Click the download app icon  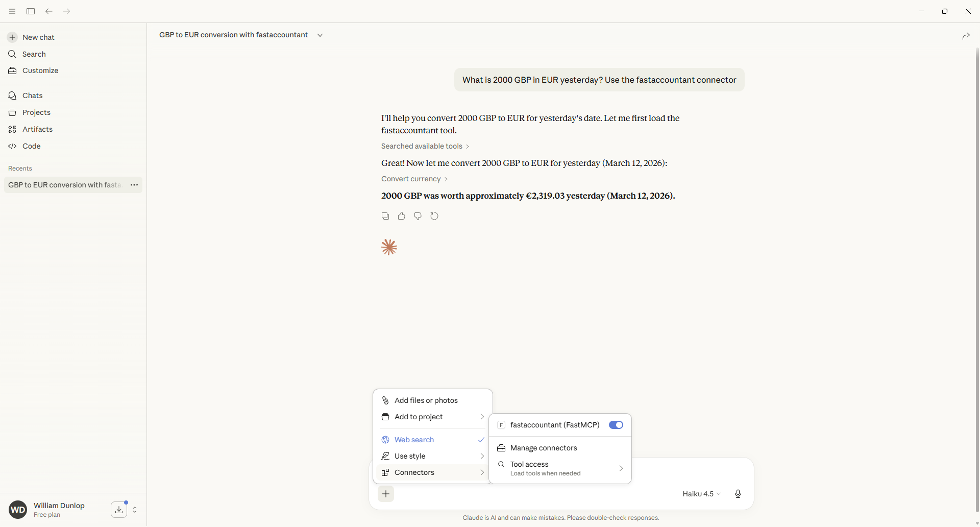coord(119,510)
